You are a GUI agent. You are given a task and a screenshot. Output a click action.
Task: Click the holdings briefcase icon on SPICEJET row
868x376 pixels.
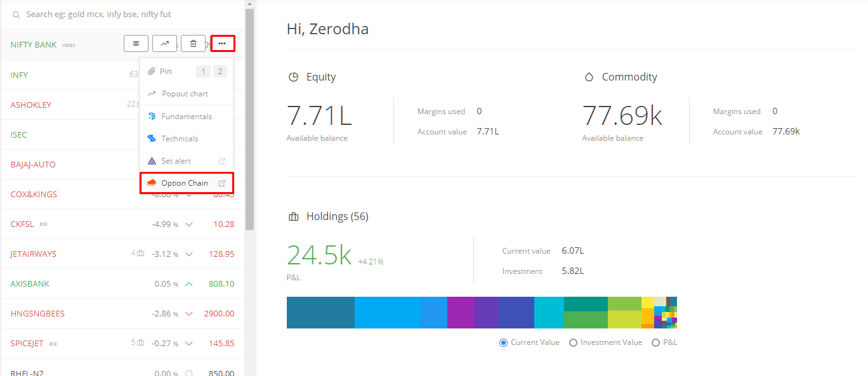coord(141,343)
